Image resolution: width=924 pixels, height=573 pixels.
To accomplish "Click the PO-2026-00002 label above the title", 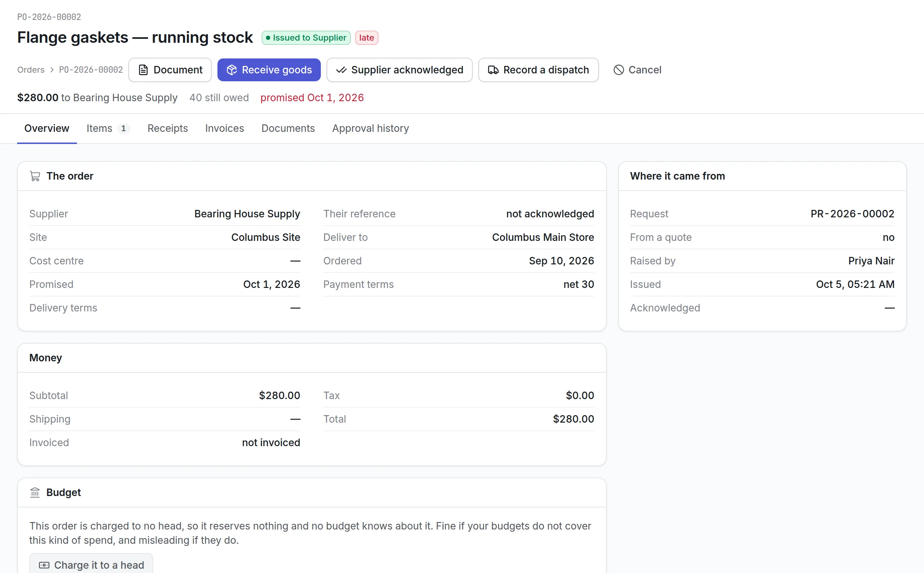I will [49, 17].
